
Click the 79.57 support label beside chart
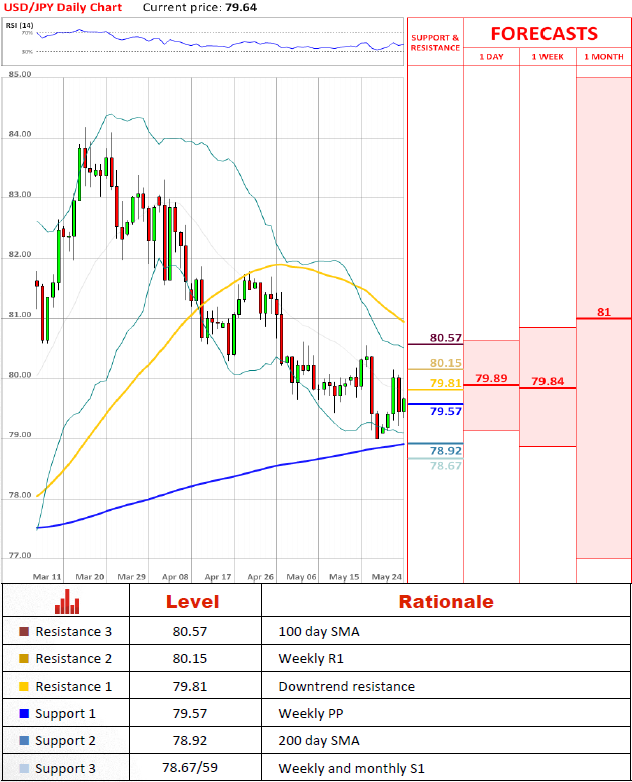(x=445, y=411)
